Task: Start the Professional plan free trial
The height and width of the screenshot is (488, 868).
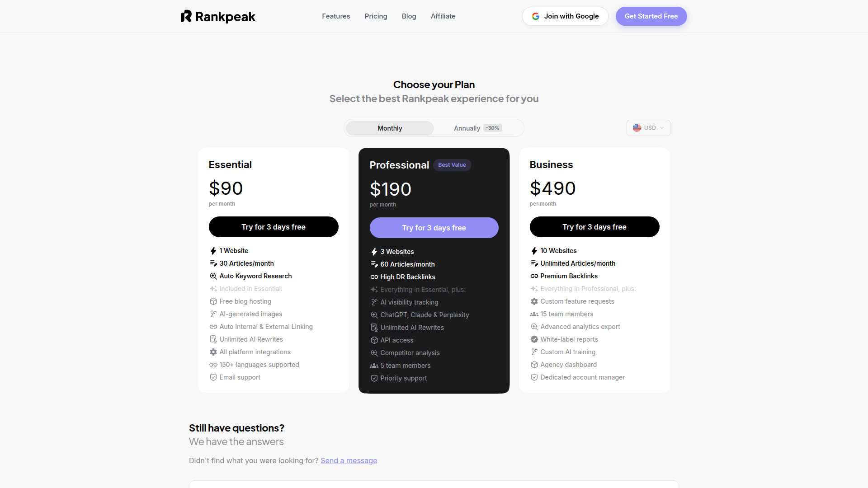Action: [x=434, y=228]
